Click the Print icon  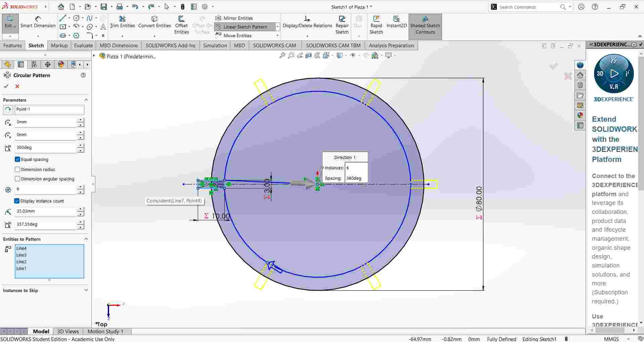119,7
